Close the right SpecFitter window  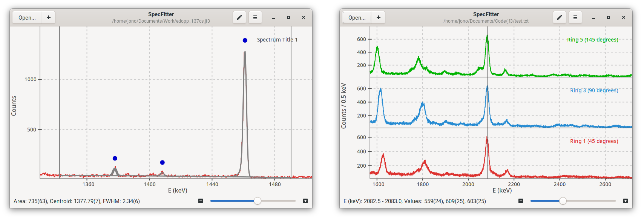624,17
